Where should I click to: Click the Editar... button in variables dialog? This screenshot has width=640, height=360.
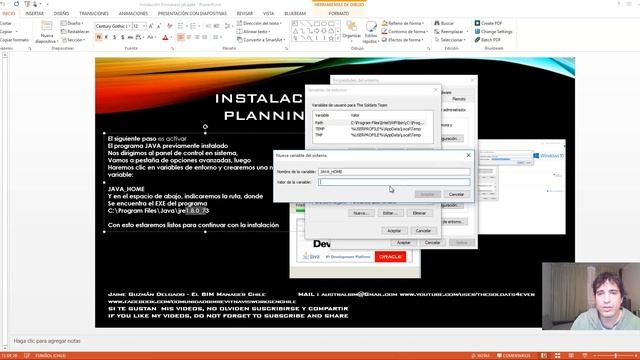tap(390, 213)
